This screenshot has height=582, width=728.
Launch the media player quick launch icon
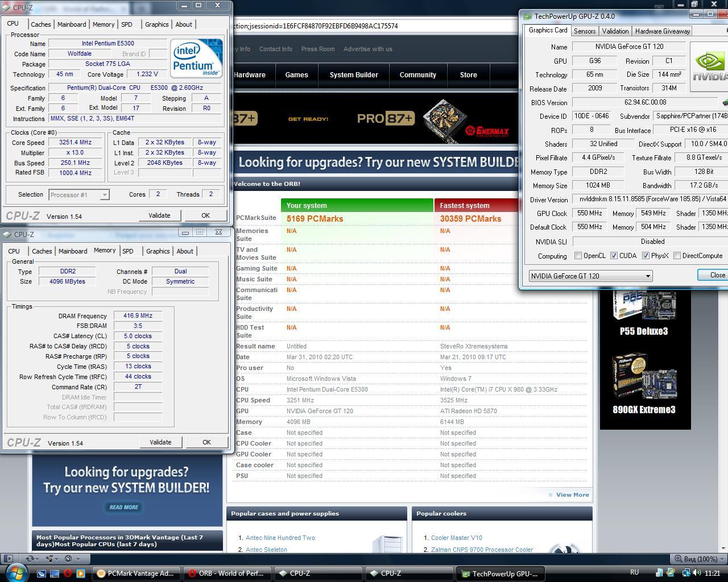(x=80, y=573)
